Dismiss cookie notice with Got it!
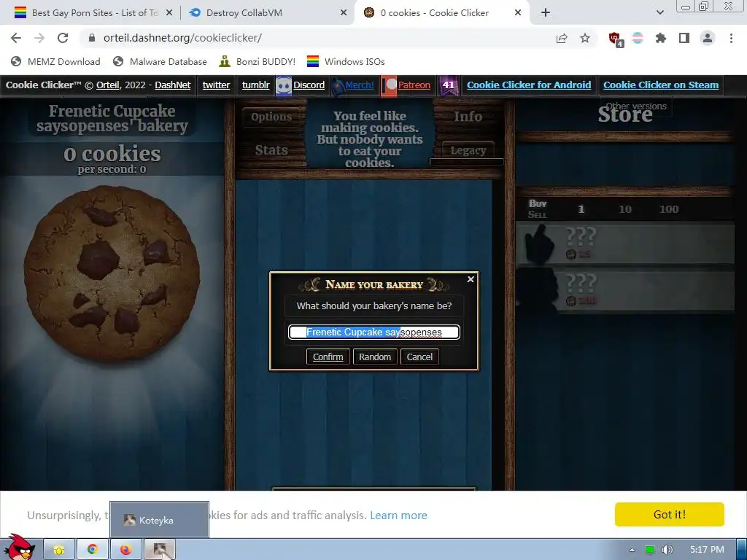 point(670,514)
